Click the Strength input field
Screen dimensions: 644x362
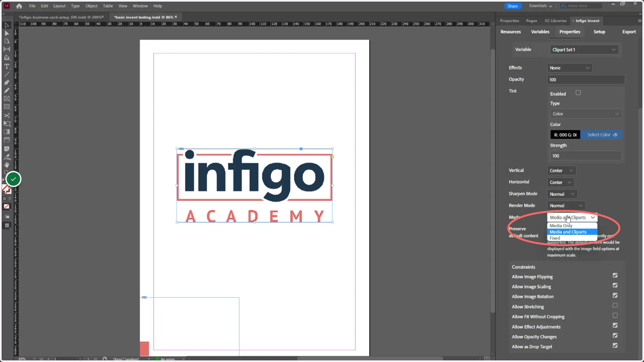click(586, 156)
